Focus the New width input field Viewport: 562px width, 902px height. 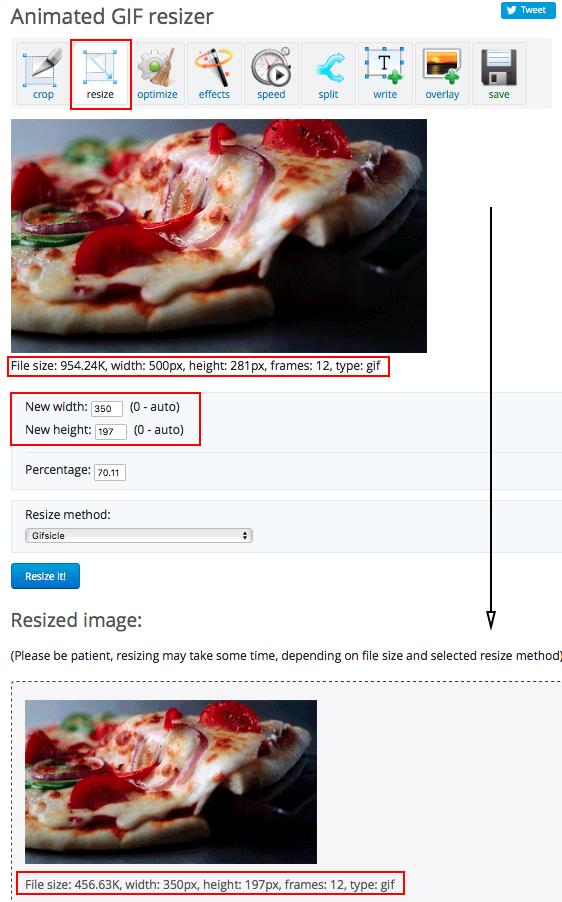coord(106,408)
